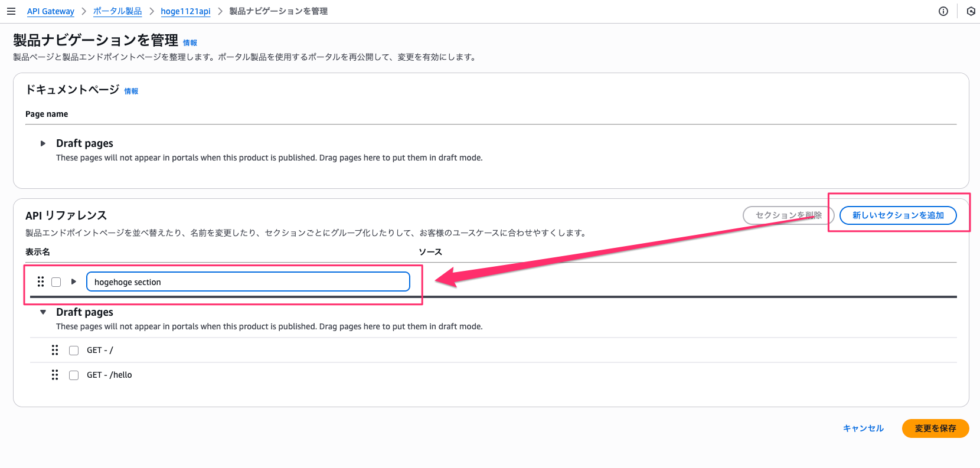The width and height of the screenshot is (980, 468).
Task: Open ポータル製品 breadcrumb link
Action: point(117,11)
